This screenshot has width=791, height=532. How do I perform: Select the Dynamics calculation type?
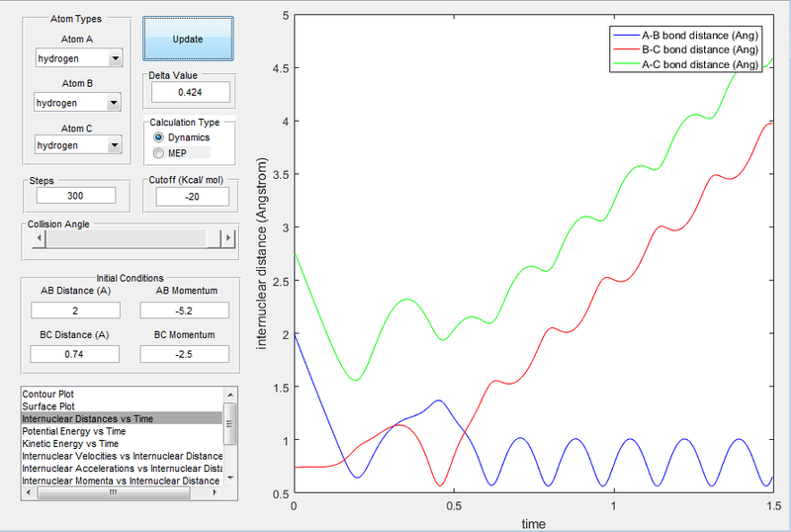[x=182, y=137]
